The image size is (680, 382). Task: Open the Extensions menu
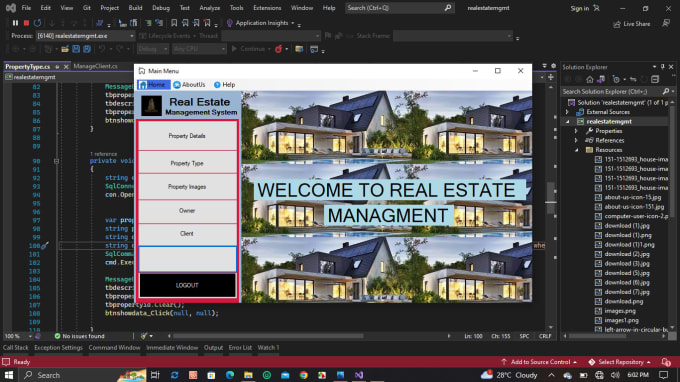[267, 8]
